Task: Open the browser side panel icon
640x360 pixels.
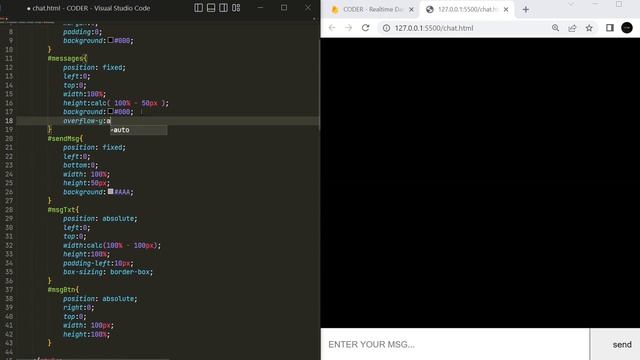Action: [x=610, y=28]
